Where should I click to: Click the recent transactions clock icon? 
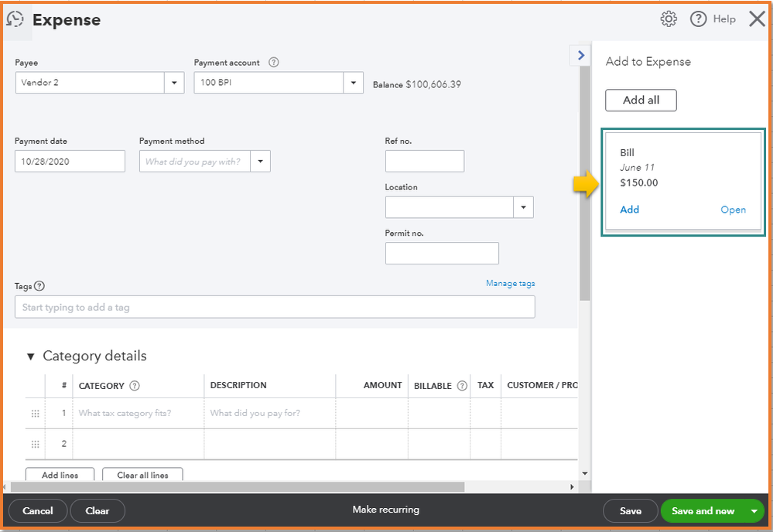[x=15, y=19]
